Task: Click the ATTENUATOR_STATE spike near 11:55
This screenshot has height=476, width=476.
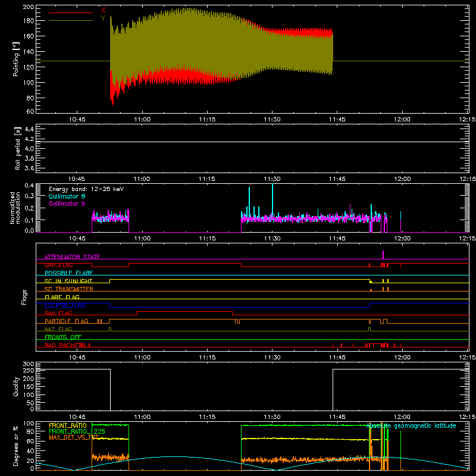Action: click(383, 255)
